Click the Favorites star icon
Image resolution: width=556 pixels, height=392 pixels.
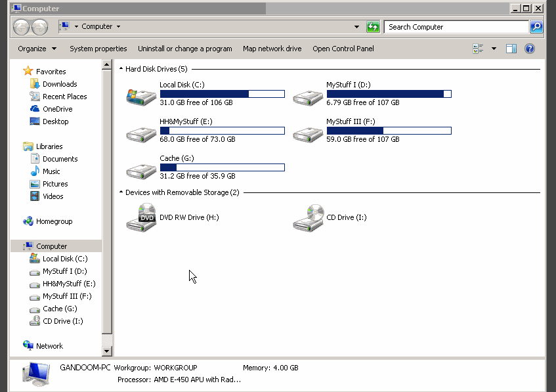28,71
